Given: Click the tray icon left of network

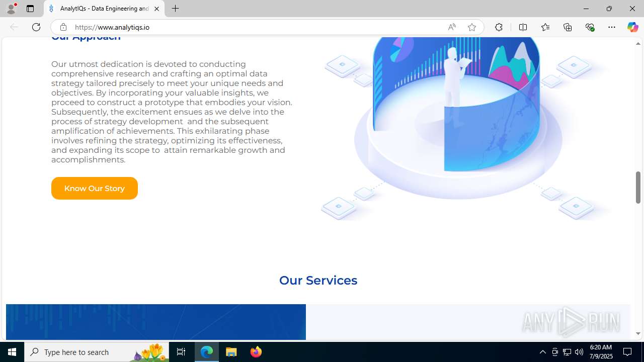Looking at the screenshot, I should click(x=555, y=352).
